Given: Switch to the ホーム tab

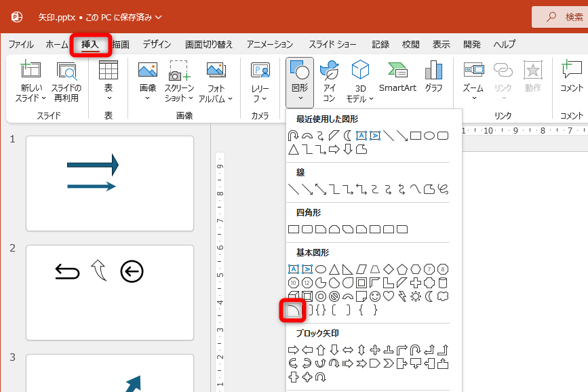Looking at the screenshot, I should (x=58, y=44).
